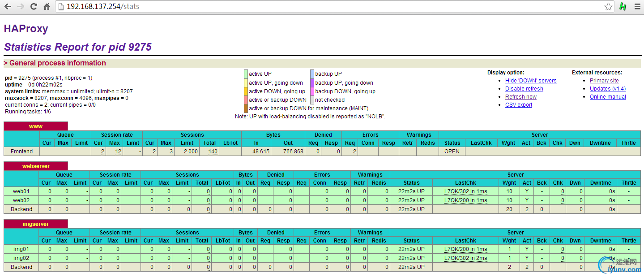Screen dimensions: 644x277
Task: Open the Online manual link
Action: point(608,97)
